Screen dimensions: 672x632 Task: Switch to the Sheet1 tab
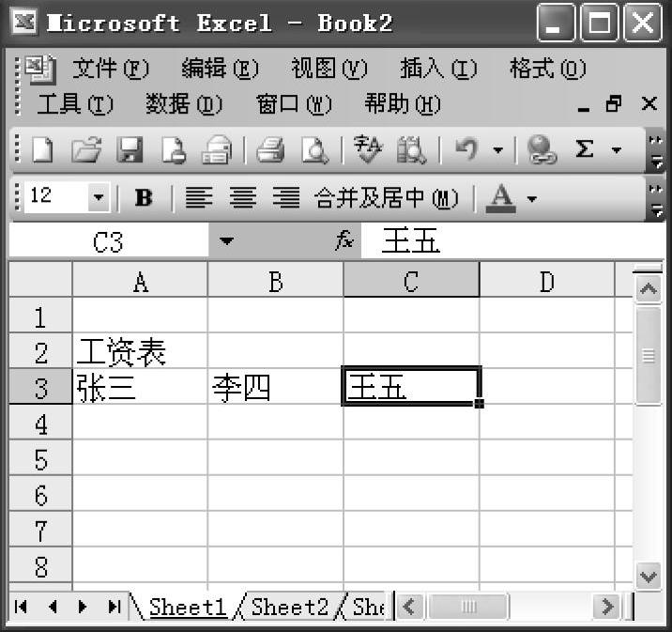(188, 607)
